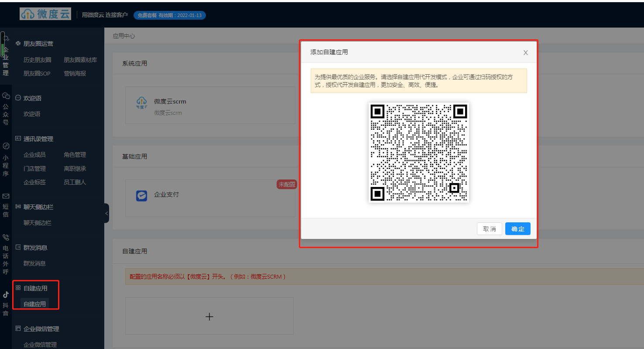644x349 pixels.
Task: Open 员工删人 menu item
Action: pos(75,182)
